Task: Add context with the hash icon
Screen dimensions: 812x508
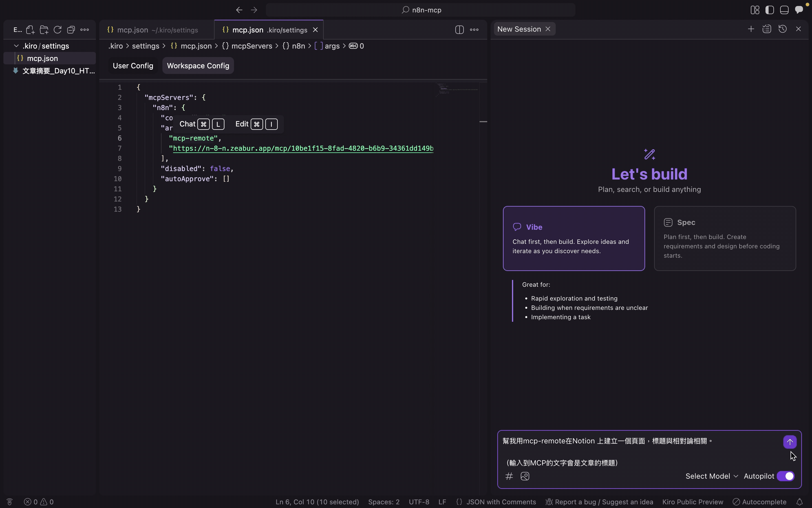Action: pyautogui.click(x=509, y=476)
